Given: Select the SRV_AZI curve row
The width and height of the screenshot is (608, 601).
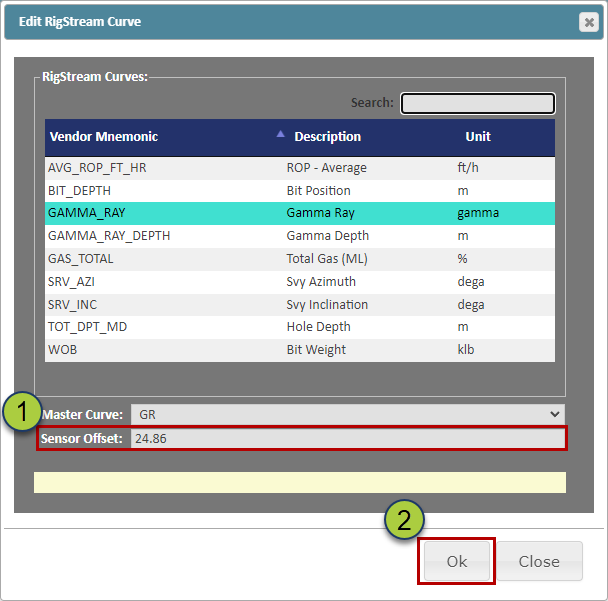Looking at the screenshot, I should coord(300,282).
